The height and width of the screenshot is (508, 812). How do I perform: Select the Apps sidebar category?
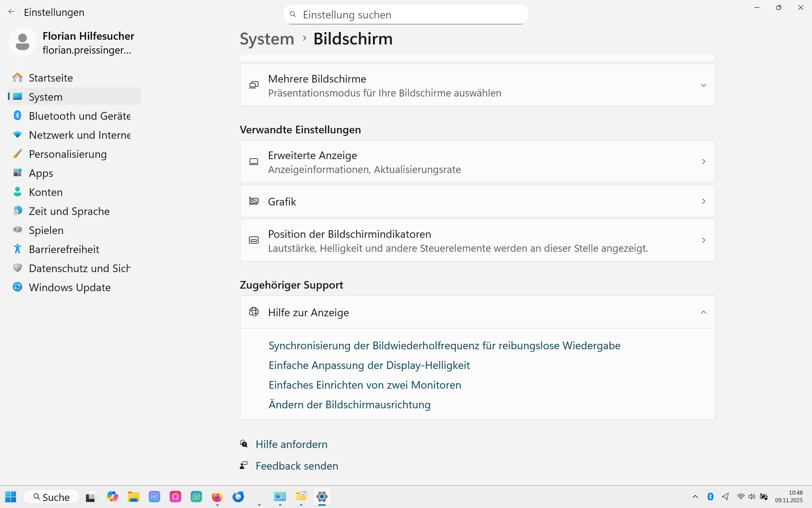(74, 173)
